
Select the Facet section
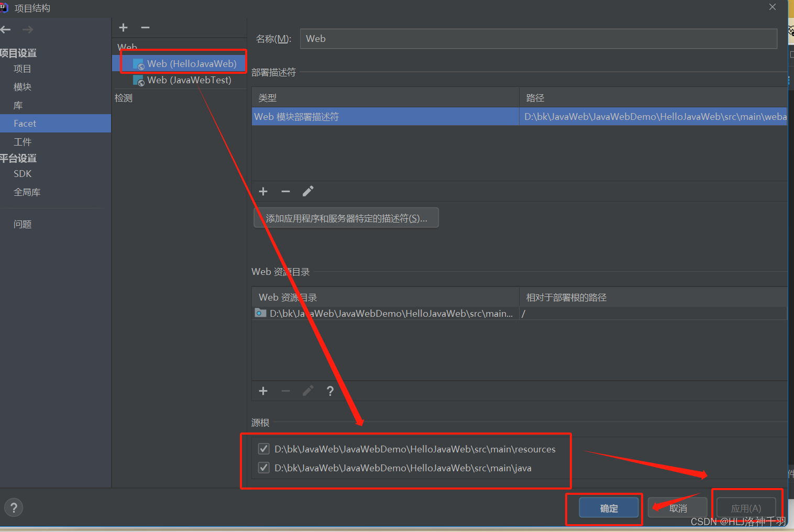tap(56, 124)
